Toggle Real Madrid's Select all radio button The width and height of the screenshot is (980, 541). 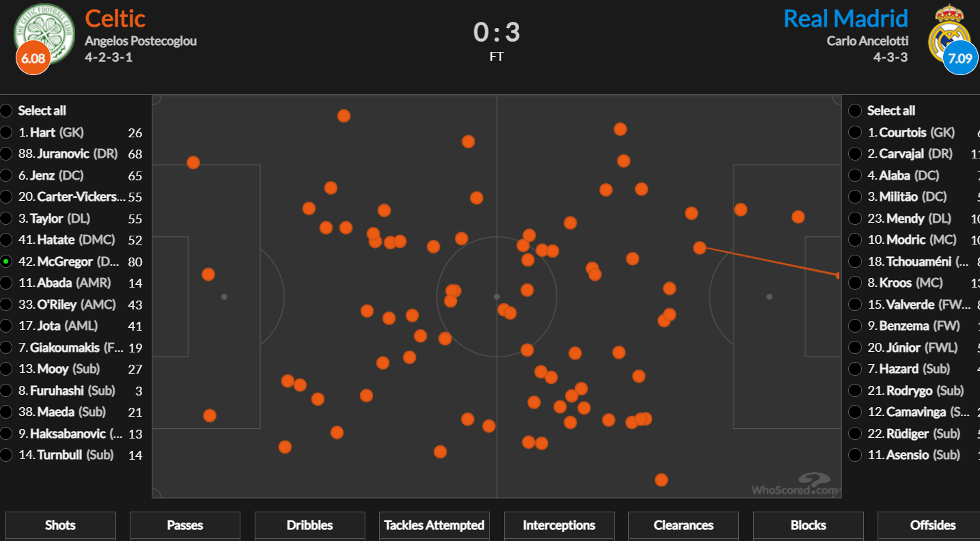tap(855, 111)
